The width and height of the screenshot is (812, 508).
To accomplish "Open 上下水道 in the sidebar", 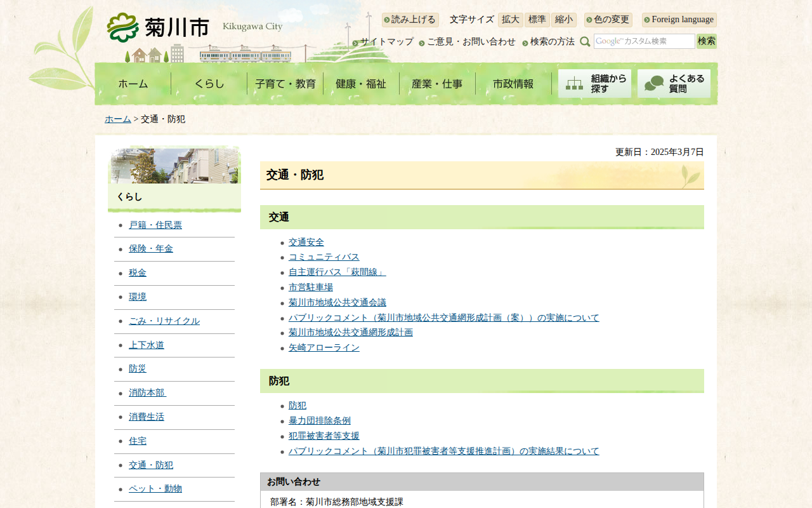I will pos(147,345).
